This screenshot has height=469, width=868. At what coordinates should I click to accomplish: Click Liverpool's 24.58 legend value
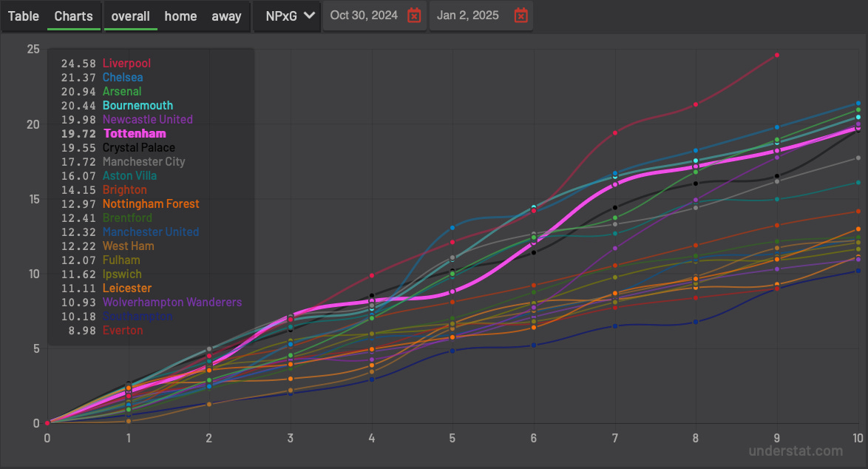(78, 64)
